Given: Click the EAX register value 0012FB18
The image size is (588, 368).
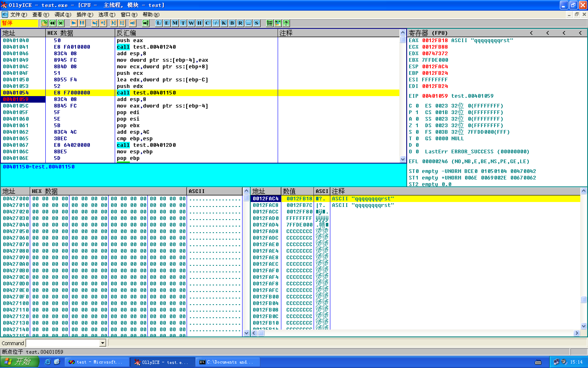Looking at the screenshot, I should coord(435,40).
